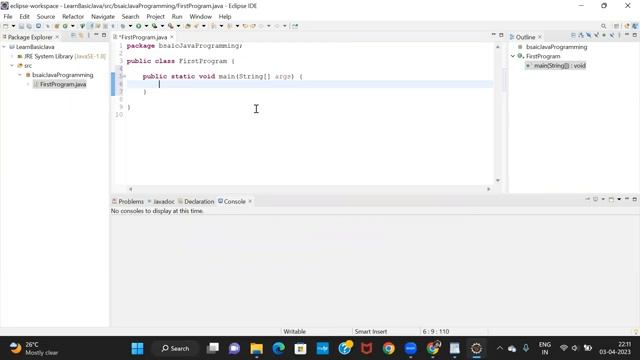Close the FirstProgram.java editor tab
This screenshot has width=640, height=360.
172,37
